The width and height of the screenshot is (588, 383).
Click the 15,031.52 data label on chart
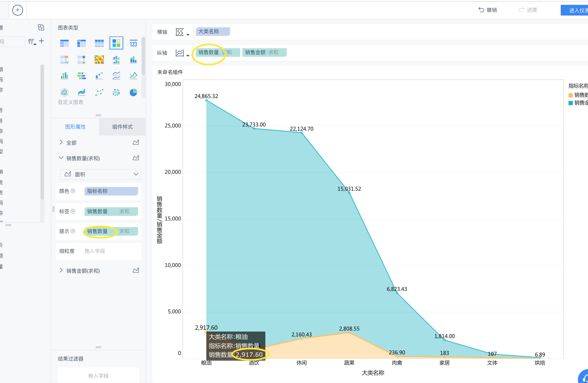click(x=349, y=189)
